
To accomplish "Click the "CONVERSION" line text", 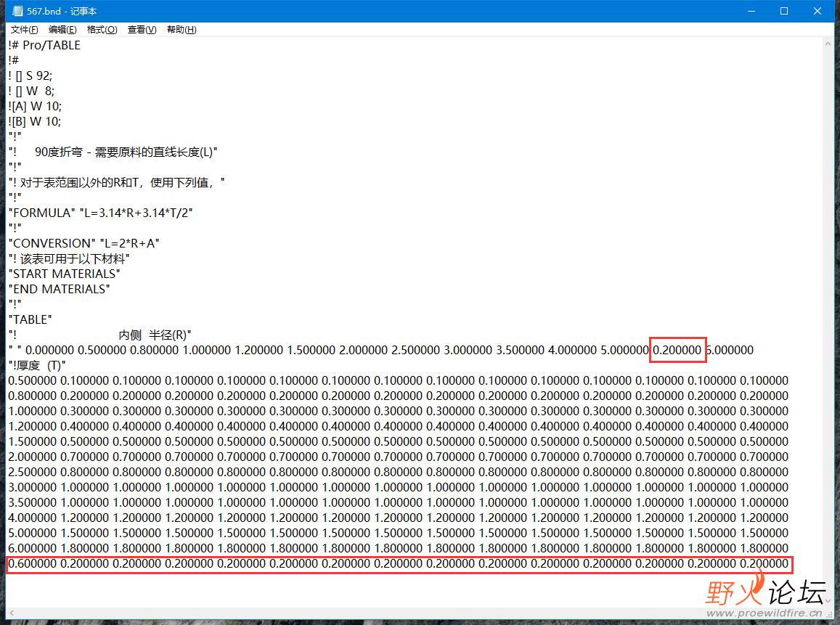I will coord(84,244).
